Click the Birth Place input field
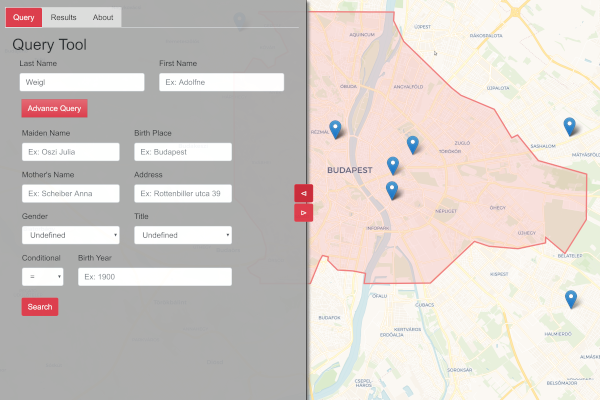This screenshot has height=400, width=600. point(183,152)
